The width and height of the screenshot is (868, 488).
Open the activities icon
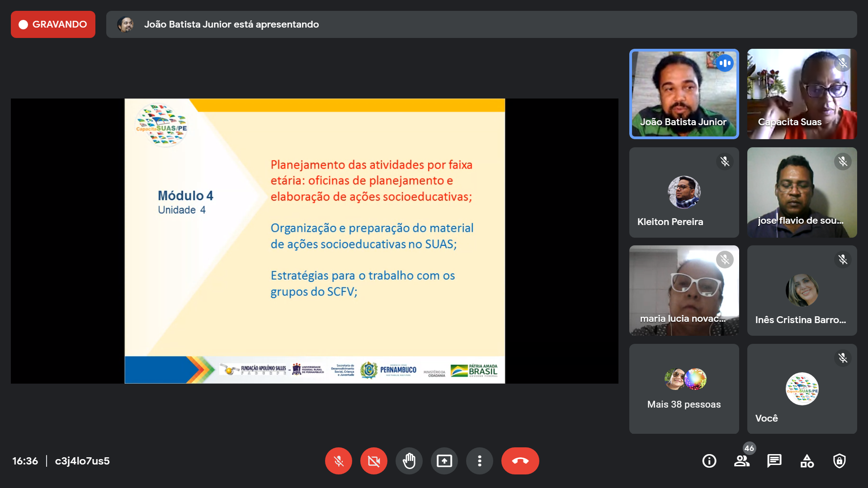(807, 461)
